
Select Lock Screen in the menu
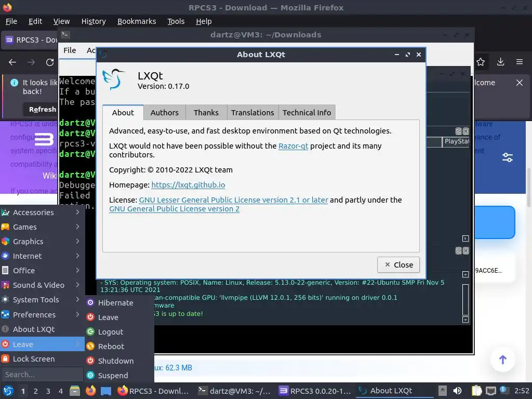pyautogui.click(x=42, y=358)
